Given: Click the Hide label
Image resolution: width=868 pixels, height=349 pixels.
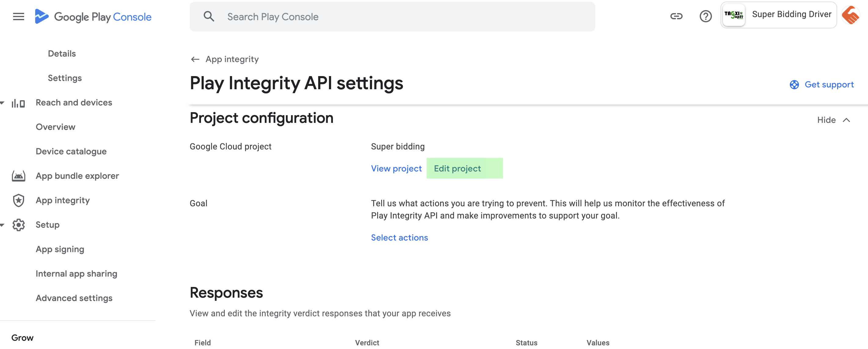Looking at the screenshot, I should (x=826, y=120).
